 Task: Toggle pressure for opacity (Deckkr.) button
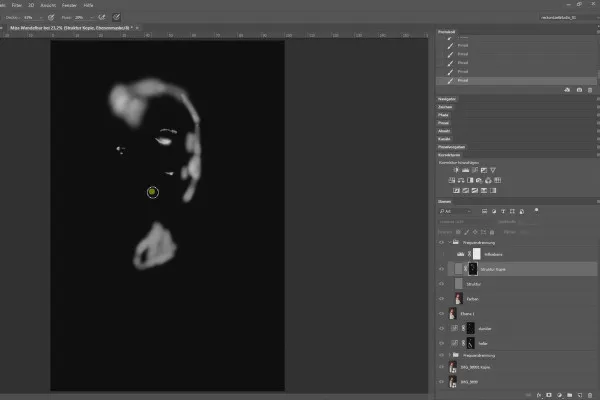point(51,17)
